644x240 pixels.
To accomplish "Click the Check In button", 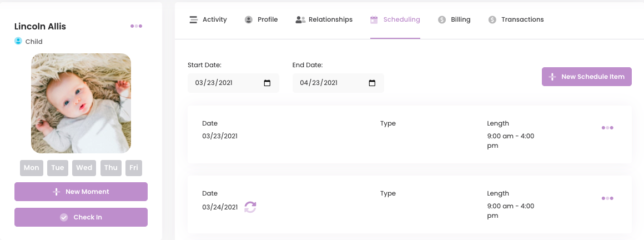I will click(81, 217).
